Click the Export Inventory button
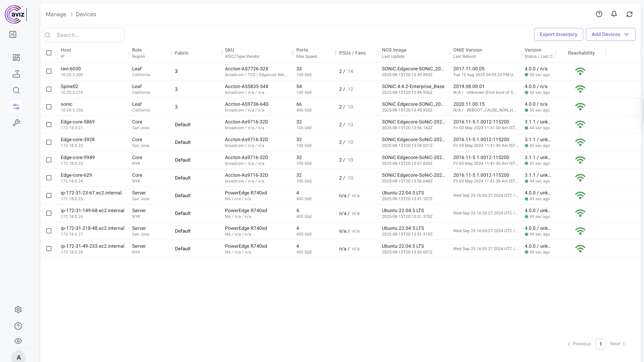The width and height of the screenshot is (644, 362). pos(558,34)
